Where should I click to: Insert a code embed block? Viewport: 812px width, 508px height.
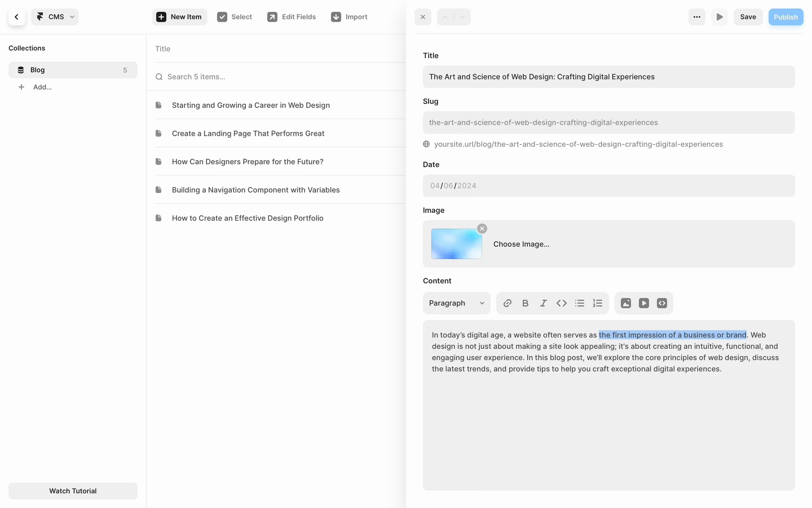click(x=662, y=303)
